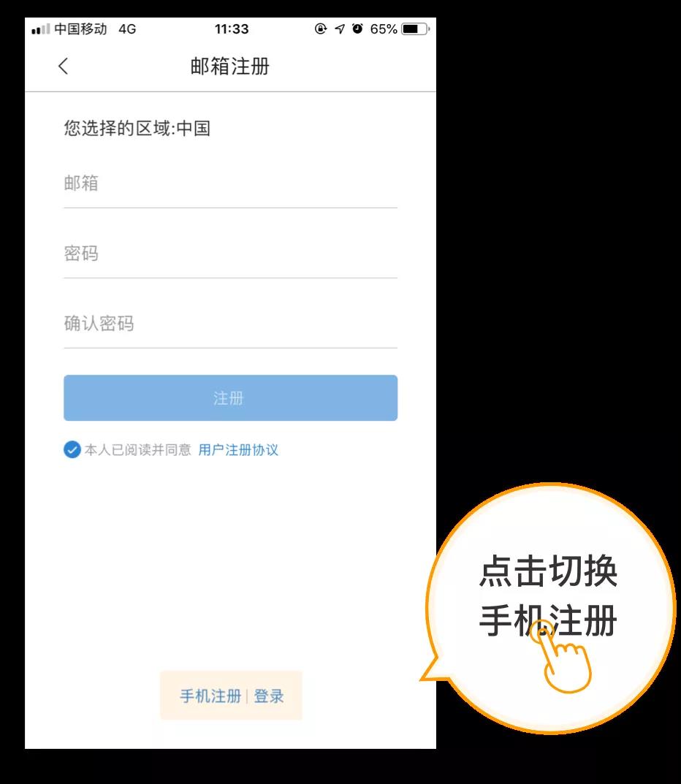Switch to 手机注册 phone registration
This screenshot has width=681, height=784.
pyautogui.click(x=210, y=696)
